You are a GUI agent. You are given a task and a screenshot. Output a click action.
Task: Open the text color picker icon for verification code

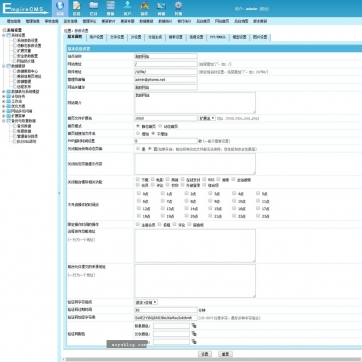click(x=194, y=334)
